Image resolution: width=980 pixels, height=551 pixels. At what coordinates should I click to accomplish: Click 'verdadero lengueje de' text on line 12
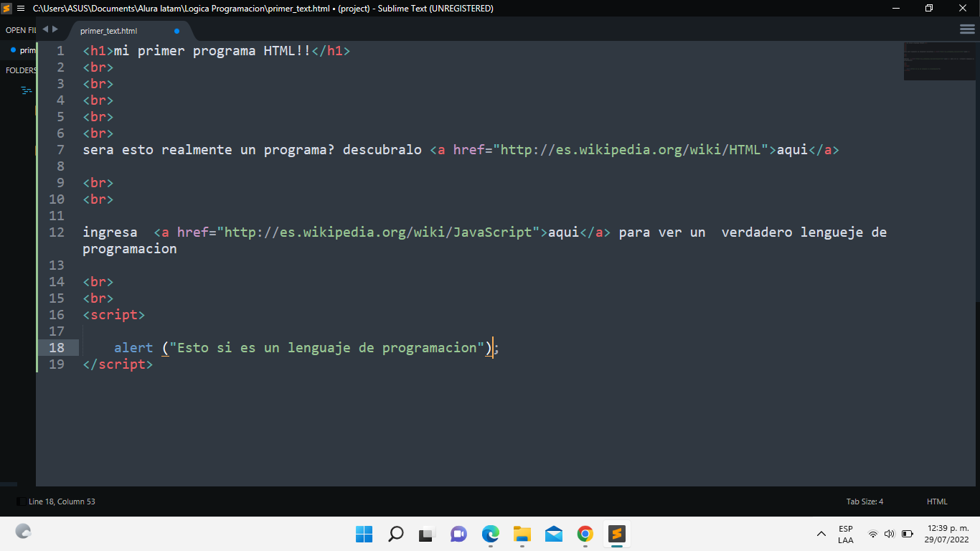click(x=804, y=232)
